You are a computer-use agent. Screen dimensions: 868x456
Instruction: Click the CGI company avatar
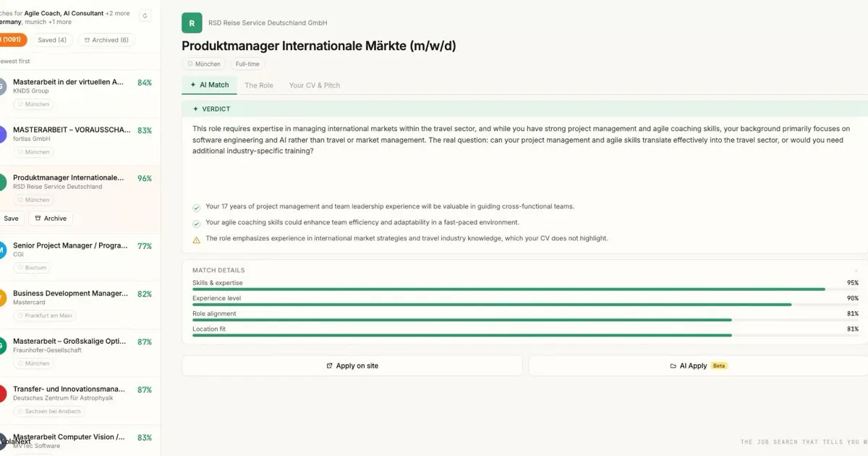pos(2,250)
